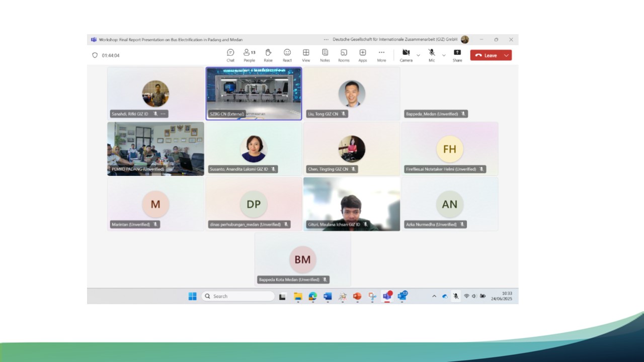This screenshot has height=362, width=644.
Task: Show the People participant list
Action: tap(250, 55)
